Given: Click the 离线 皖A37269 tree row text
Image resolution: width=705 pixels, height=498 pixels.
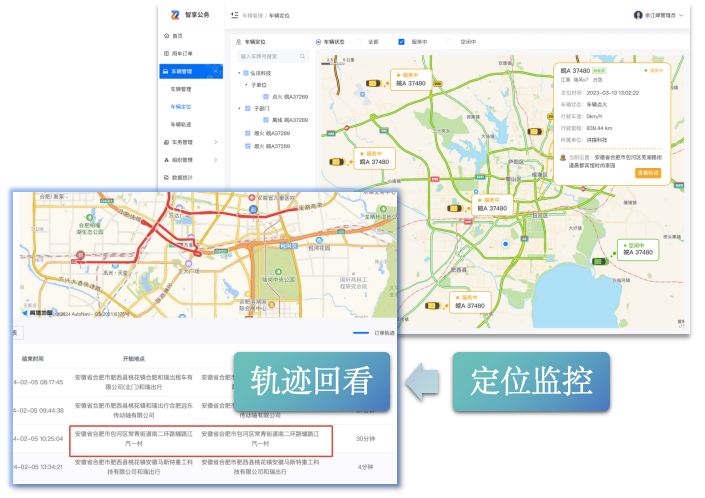Looking at the screenshot, I should click(x=290, y=120).
